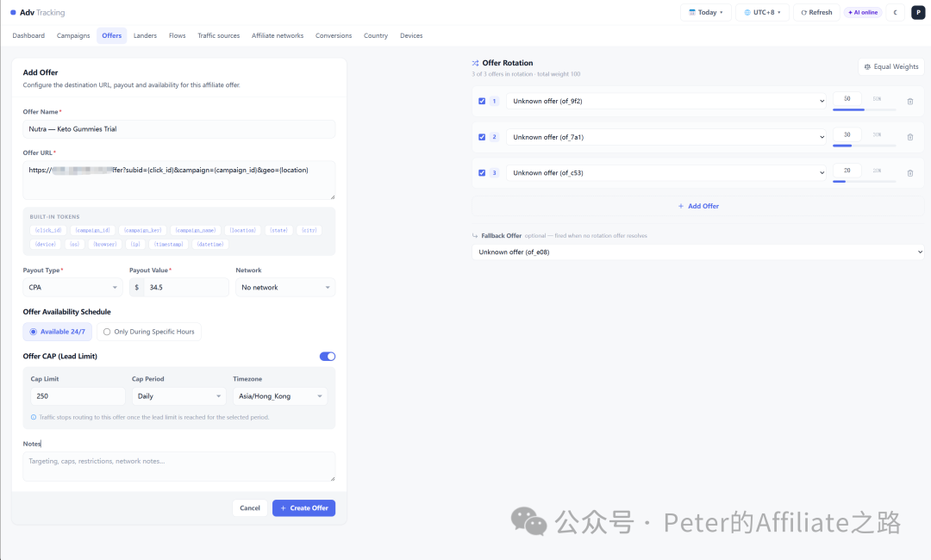Insert the {campaign_name} token
Viewport: 931px width, 560px height.
pyautogui.click(x=196, y=230)
